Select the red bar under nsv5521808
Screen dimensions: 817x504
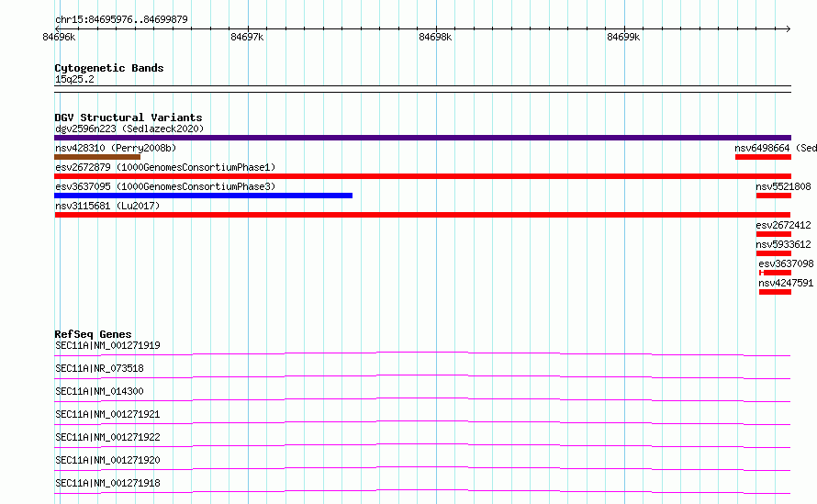coord(774,196)
